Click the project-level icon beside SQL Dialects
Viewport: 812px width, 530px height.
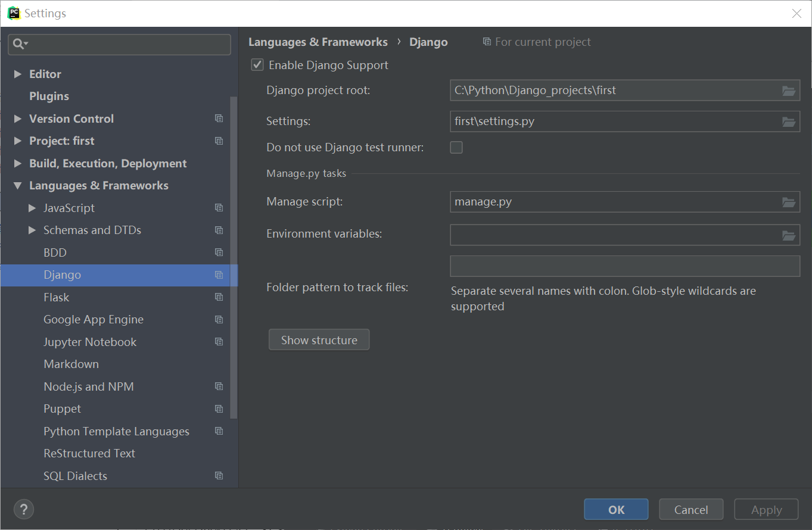coord(219,476)
